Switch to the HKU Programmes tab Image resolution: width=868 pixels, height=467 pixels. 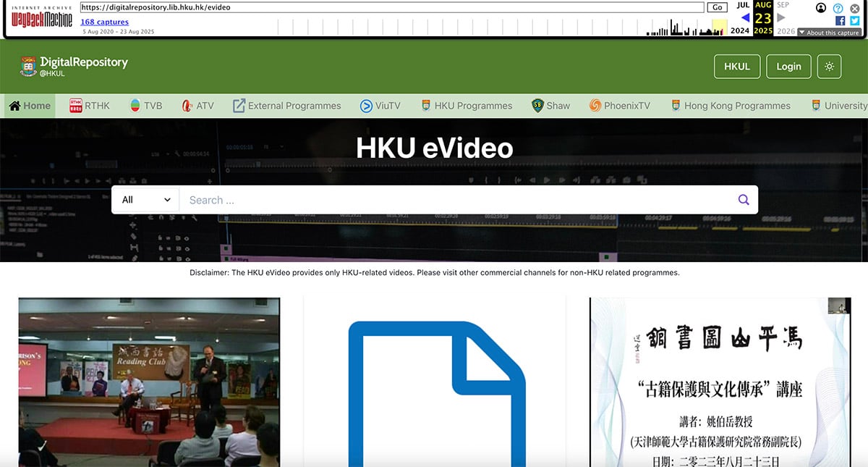pos(466,106)
